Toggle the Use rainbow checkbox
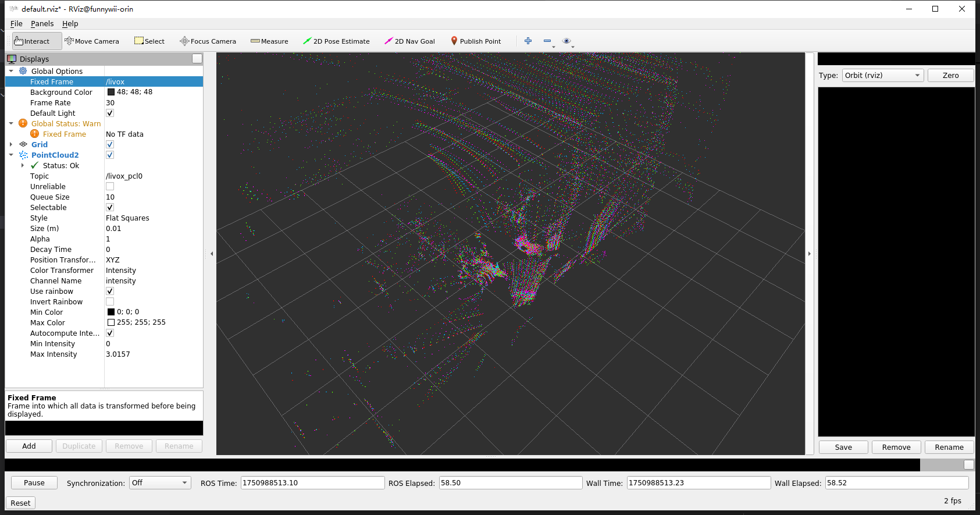The height and width of the screenshot is (515, 980). pyautogui.click(x=110, y=291)
